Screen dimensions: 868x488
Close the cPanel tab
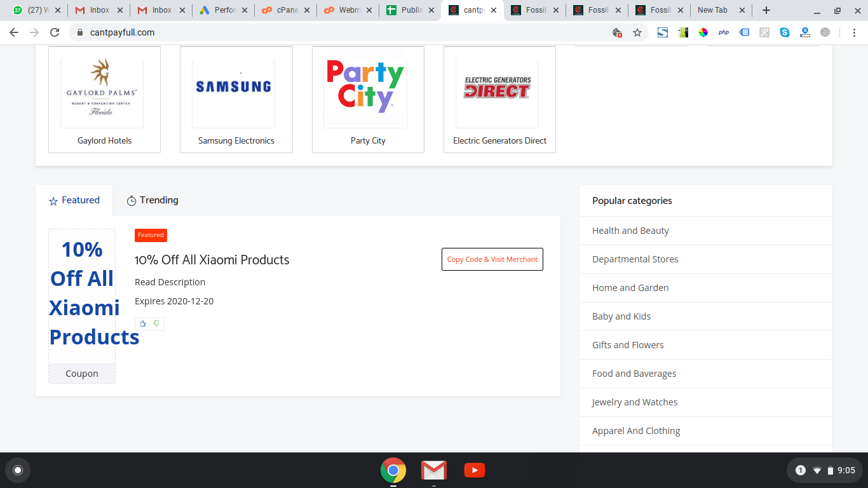pyautogui.click(x=307, y=10)
